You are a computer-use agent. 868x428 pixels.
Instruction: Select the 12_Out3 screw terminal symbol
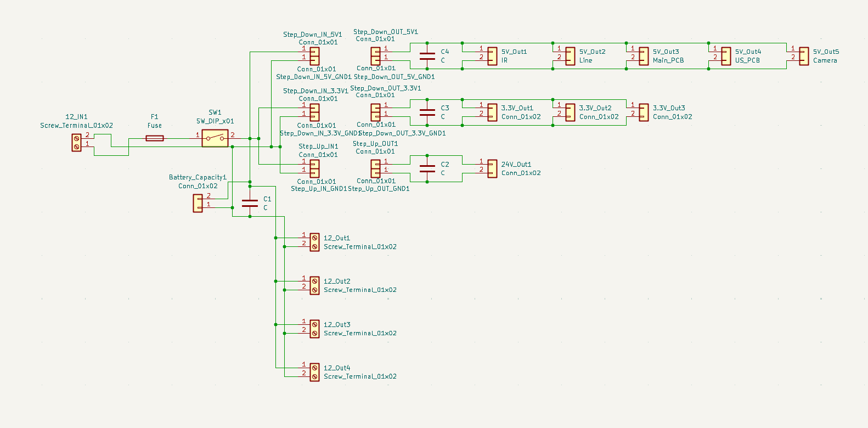point(314,329)
